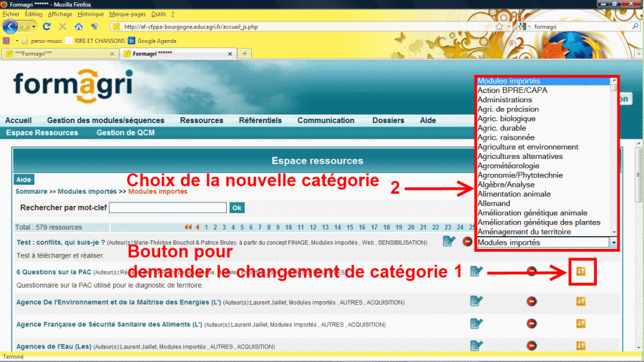Open the Communication navigation menu
The width and height of the screenshot is (644, 362).
pos(326,120)
